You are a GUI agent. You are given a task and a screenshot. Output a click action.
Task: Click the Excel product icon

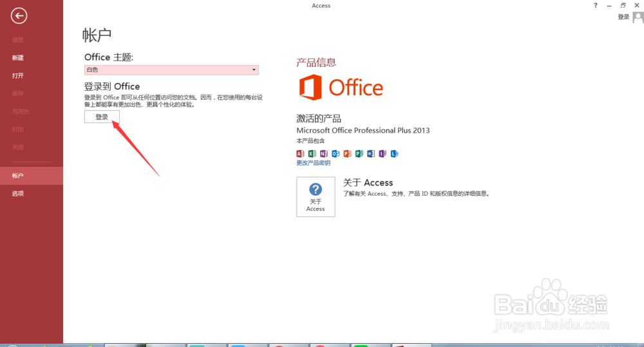(312, 154)
